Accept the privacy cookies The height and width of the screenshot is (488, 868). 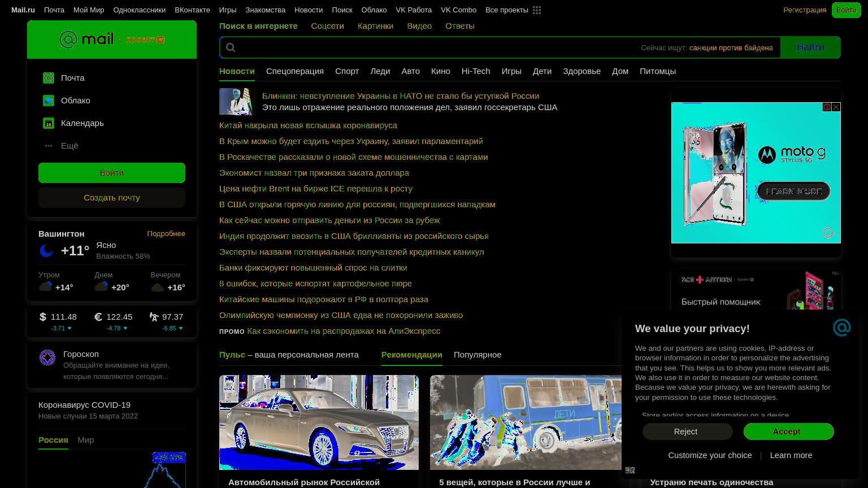pyautogui.click(x=789, y=432)
